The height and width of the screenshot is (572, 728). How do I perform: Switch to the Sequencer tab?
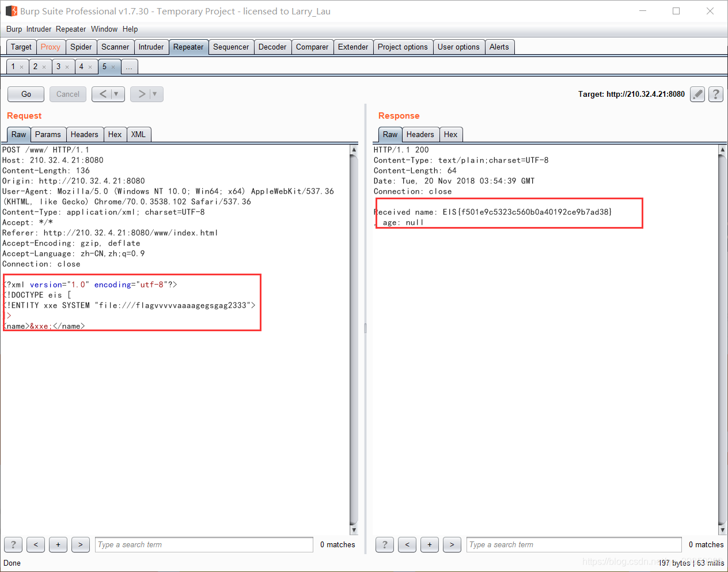[x=231, y=47]
